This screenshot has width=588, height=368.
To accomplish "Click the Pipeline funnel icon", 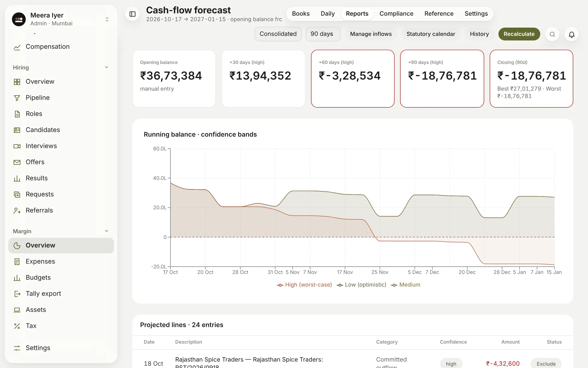I will [x=17, y=98].
